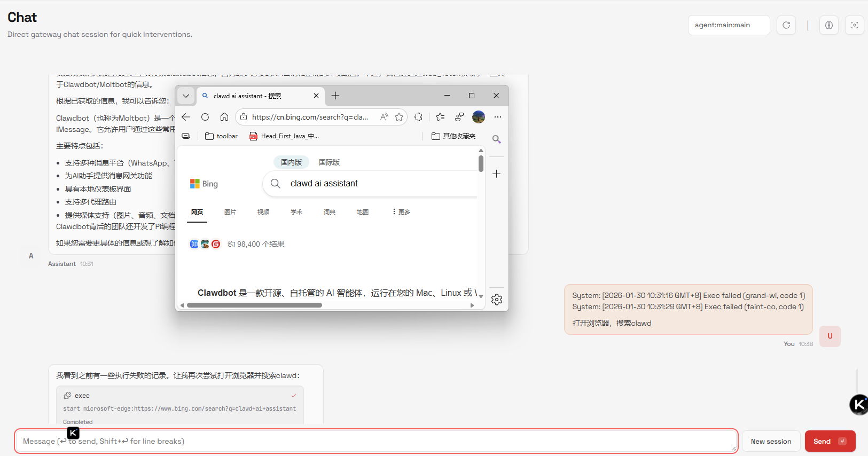Maximize the Edge window
This screenshot has width=868, height=456.
(x=472, y=96)
